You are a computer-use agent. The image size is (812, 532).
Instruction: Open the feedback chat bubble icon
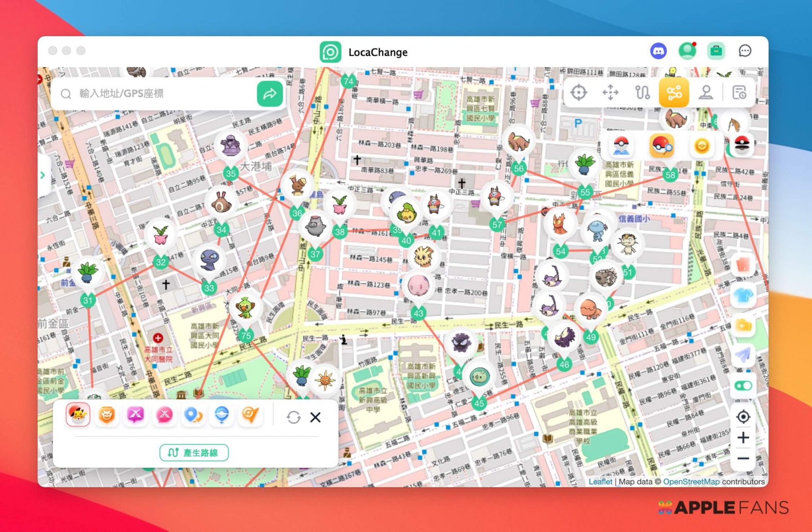745,51
